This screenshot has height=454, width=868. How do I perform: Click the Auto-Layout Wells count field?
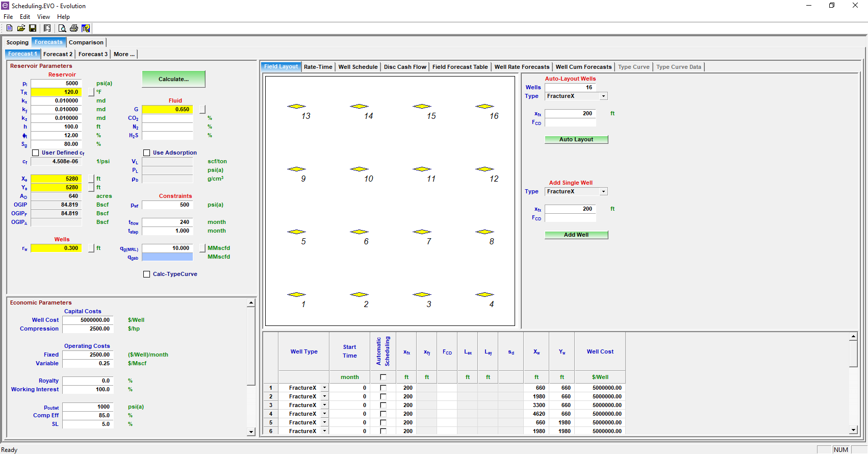570,87
